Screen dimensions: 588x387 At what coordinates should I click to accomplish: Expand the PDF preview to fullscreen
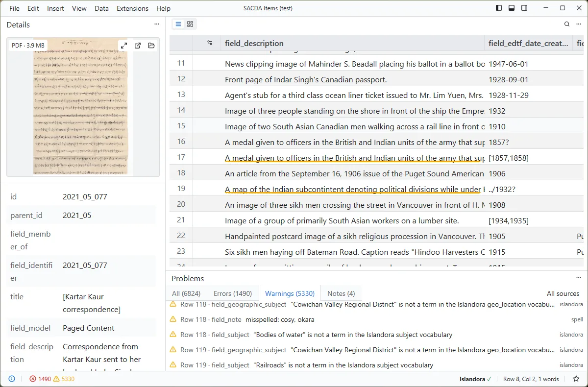(124, 46)
